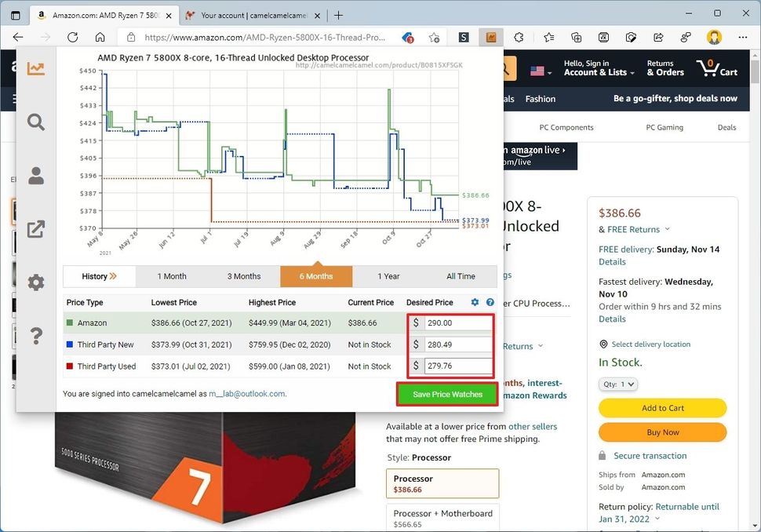Switch to the 1 Year price history tab
Screen dimensions: 761x532
(x=388, y=276)
